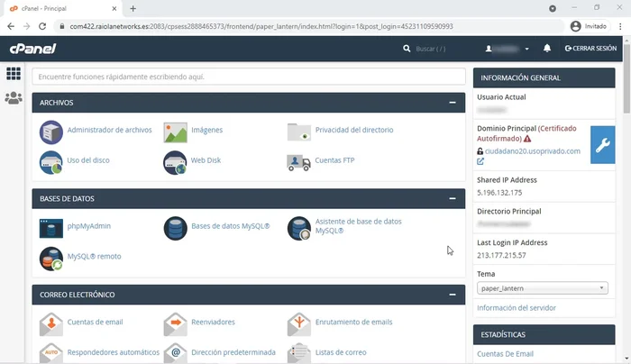This screenshot has width=631, height=364.
Task: Launch phpMyAdmin icon
Action: pyautogui.click(x=51, y=228)
